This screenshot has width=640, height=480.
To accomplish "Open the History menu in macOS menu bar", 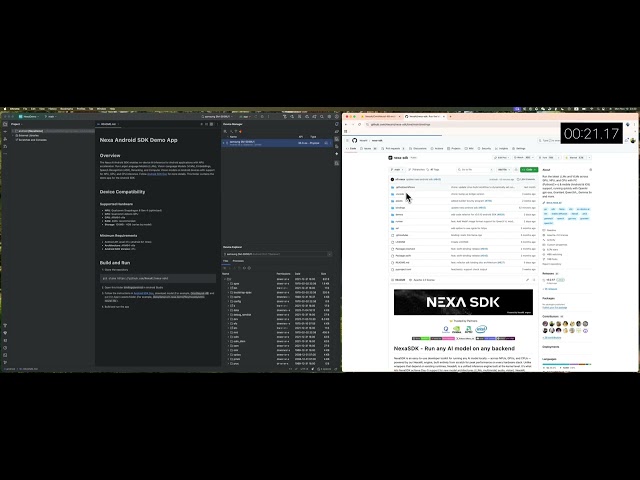I will click(x=52, y=109).
